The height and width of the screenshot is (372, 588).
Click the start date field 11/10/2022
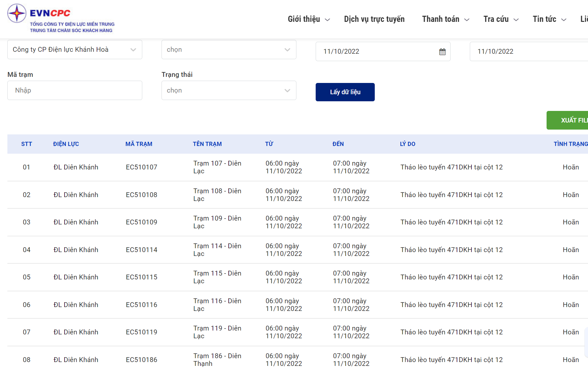point(376,51)
